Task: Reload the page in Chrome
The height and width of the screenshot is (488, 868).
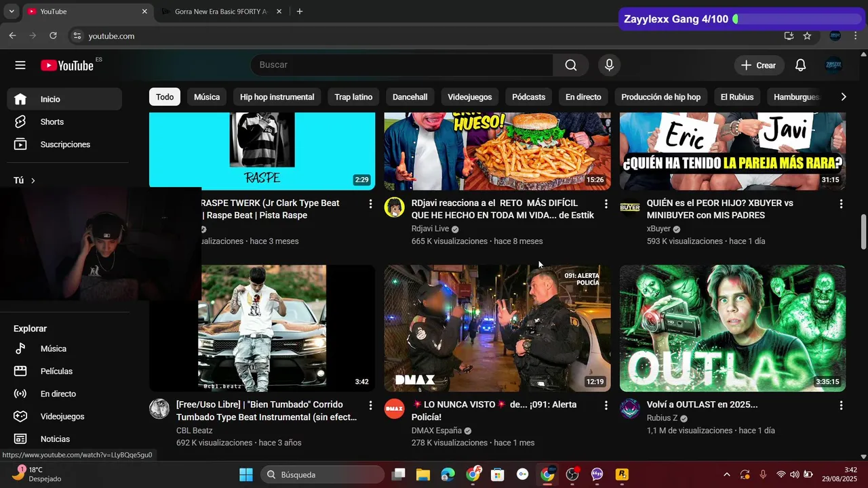Action: (x=53, y=36)
